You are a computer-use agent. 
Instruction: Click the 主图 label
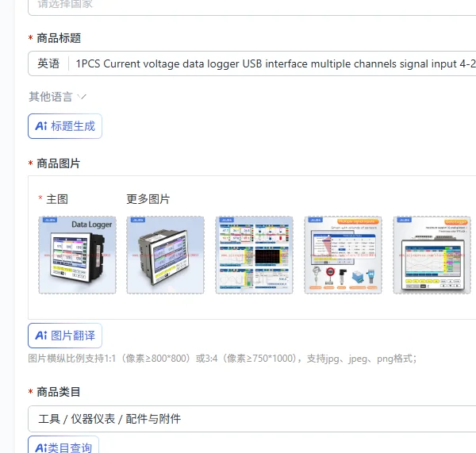tap(57, 199)
